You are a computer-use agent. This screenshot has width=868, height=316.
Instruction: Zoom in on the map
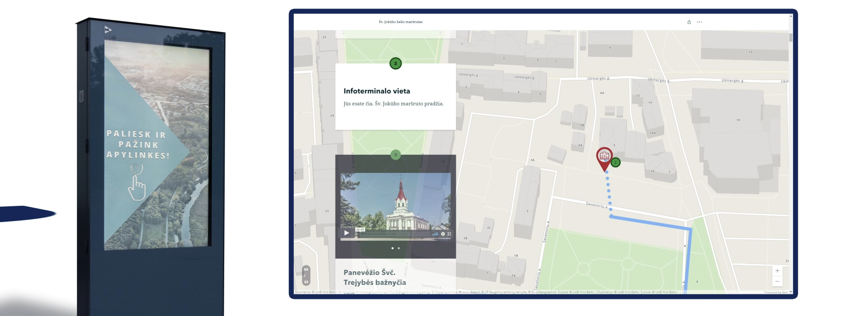[x=777, y=271]
